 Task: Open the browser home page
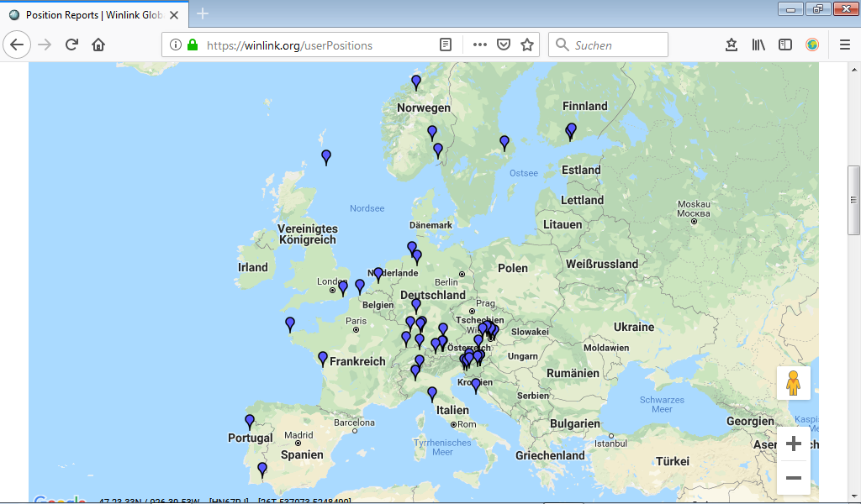coord(98,45)
